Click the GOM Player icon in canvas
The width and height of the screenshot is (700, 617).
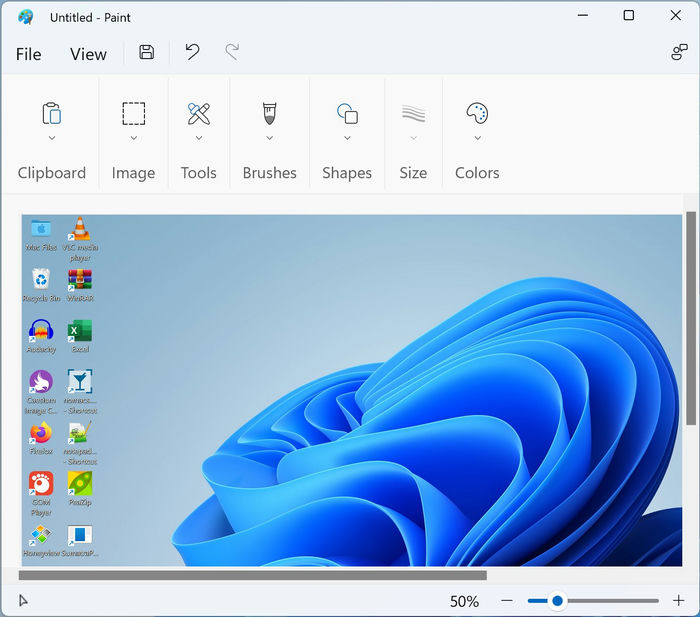[41, 484]
